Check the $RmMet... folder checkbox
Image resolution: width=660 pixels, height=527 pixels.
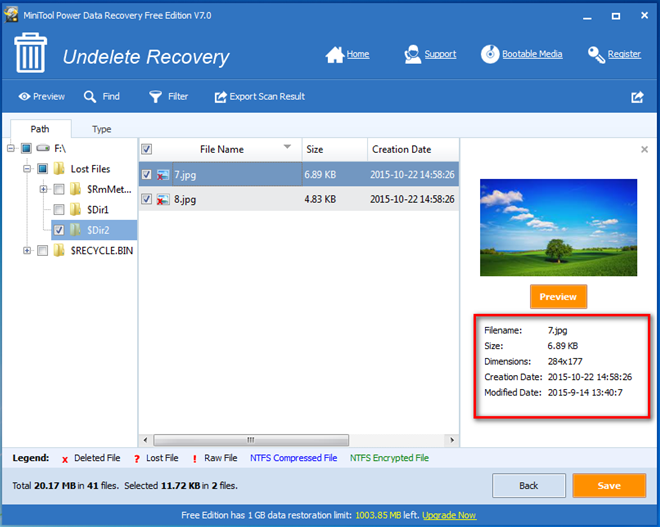pos(59,189)
